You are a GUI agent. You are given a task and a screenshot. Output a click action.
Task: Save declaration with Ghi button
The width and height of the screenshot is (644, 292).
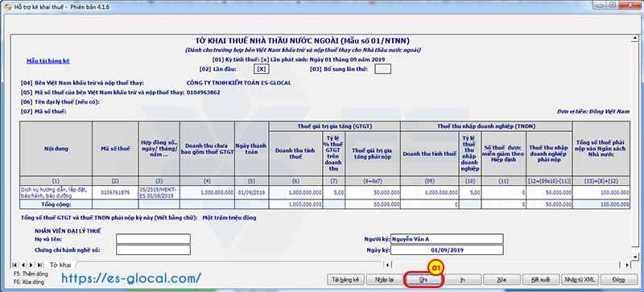(x=423, y=280)
